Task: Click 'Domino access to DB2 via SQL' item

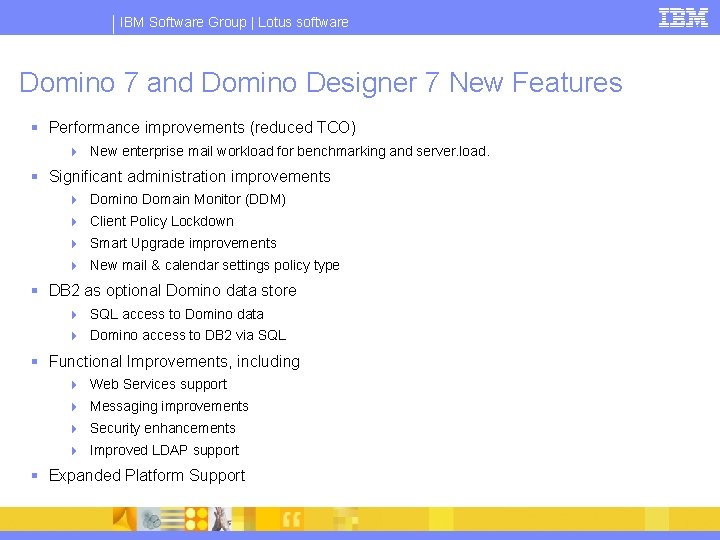Action: 188,335
